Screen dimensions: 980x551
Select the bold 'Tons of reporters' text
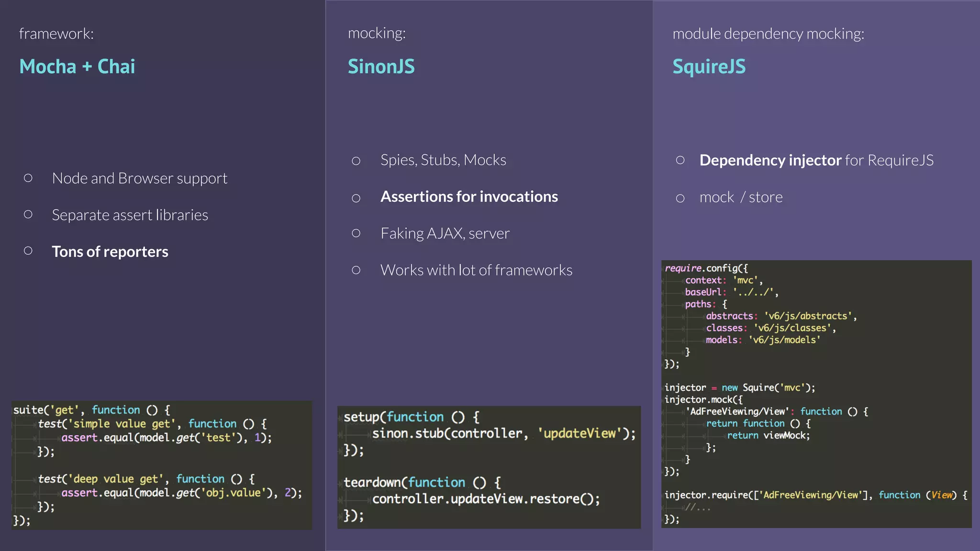tap(110, 252)
